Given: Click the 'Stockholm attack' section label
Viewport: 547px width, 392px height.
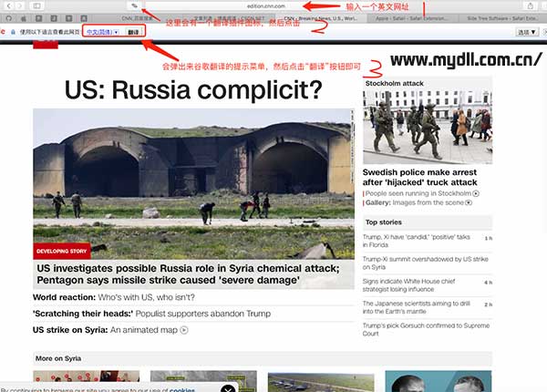Looking at the screenshot, I should click(x=394, y=83).
